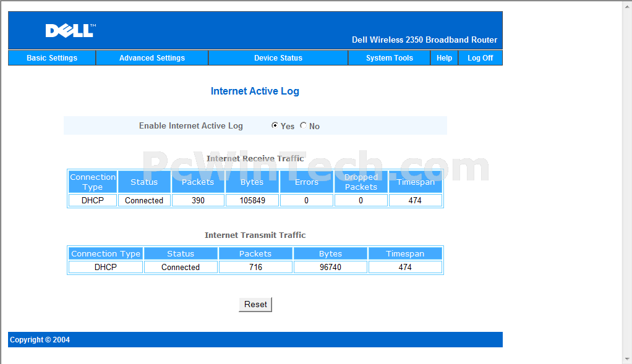Click the 716 packets value

[255, 268]
